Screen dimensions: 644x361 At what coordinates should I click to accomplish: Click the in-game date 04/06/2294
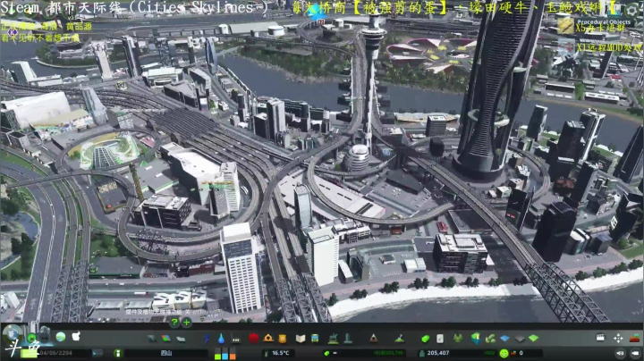56,353
